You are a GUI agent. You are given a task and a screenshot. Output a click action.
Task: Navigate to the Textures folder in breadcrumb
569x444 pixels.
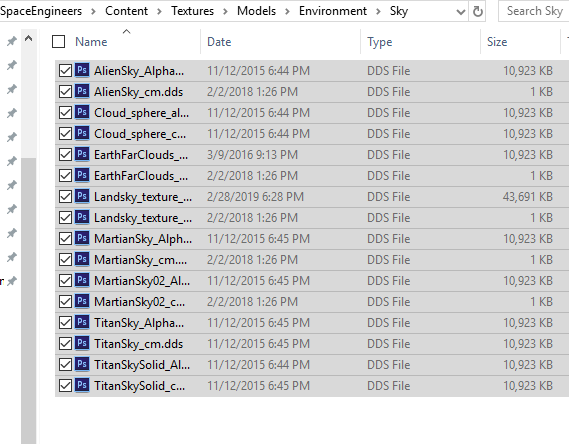pyautogui.click(x=192, y=11)
